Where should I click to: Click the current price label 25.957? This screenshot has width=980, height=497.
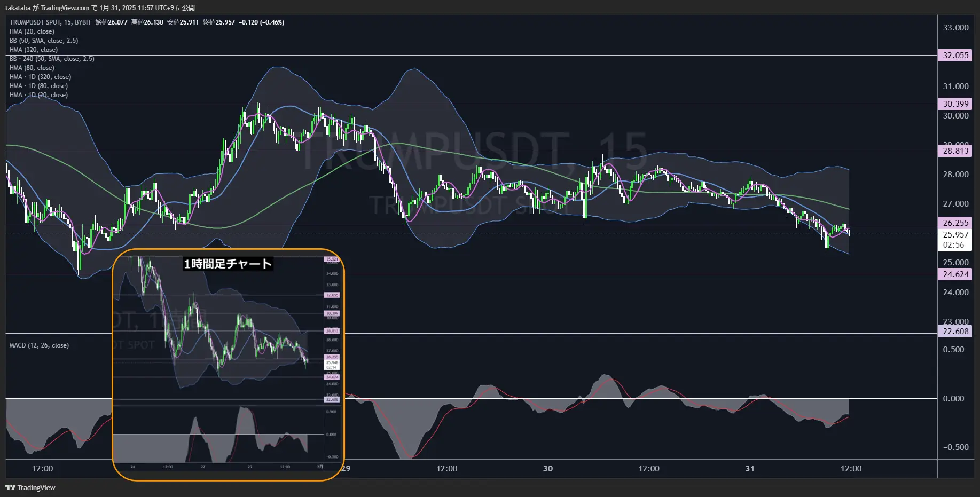pyautogui.click(x=955, y=235)
